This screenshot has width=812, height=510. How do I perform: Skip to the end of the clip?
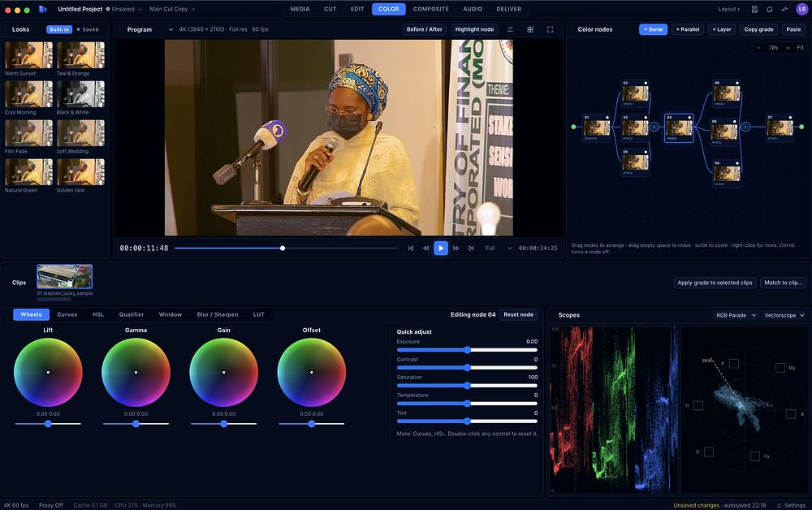click(471, 248)
